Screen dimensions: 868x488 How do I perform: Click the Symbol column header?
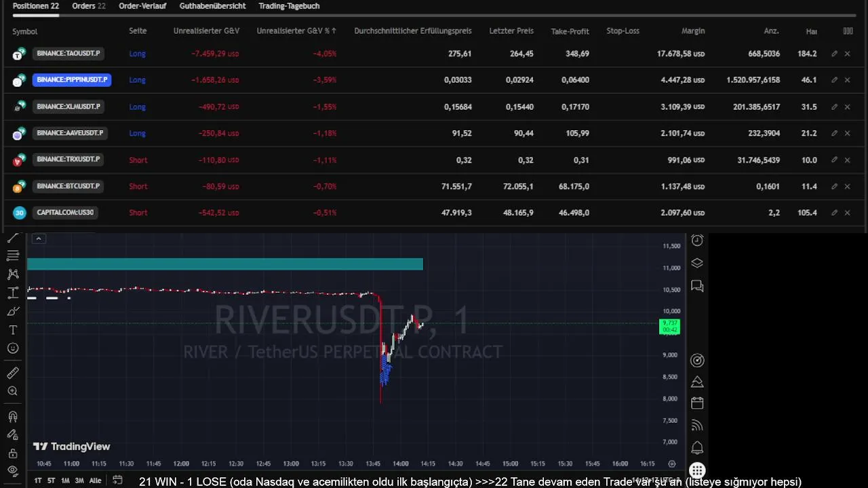point(25,31)
